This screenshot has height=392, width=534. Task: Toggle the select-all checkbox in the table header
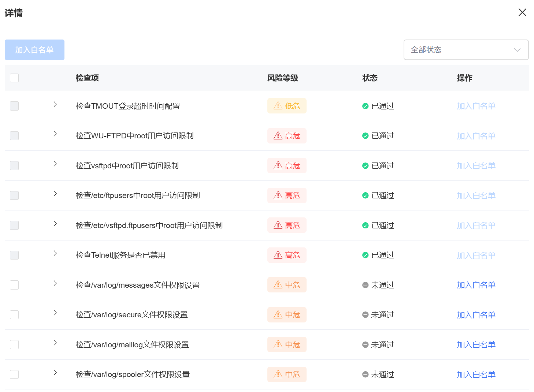[14, 78]
